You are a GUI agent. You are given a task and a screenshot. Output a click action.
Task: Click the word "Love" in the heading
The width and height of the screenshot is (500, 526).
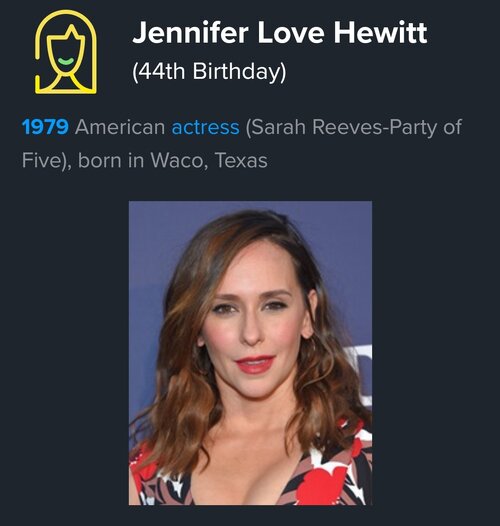tap(291, 33)
